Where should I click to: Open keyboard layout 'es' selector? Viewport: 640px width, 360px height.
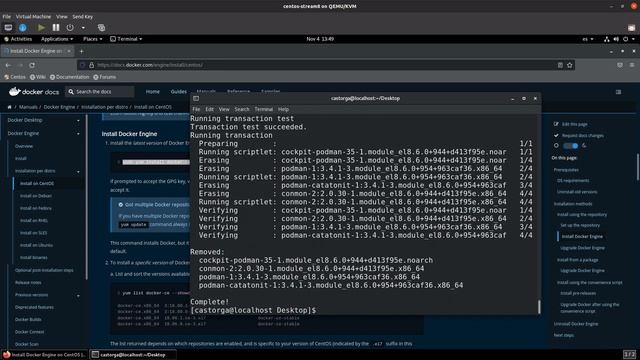tap(588, 39)
